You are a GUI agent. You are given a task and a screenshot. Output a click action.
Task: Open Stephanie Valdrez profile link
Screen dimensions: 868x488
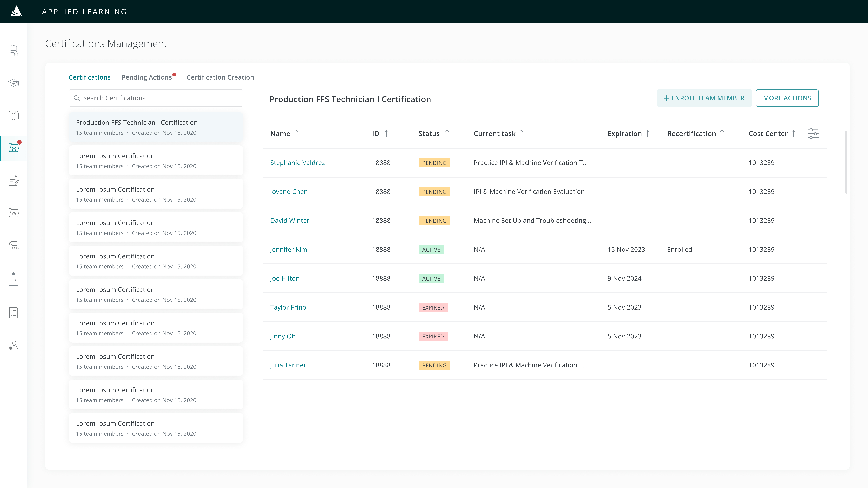click(x=297, y=163)
